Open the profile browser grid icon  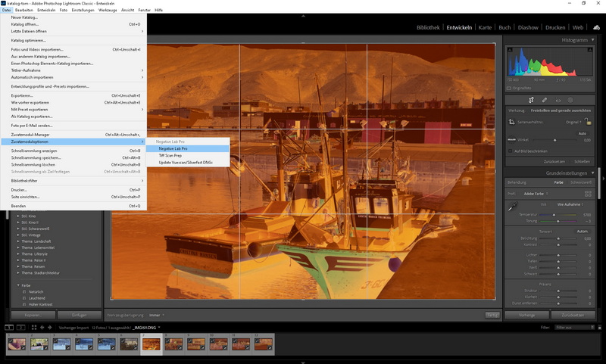point(588,194)
